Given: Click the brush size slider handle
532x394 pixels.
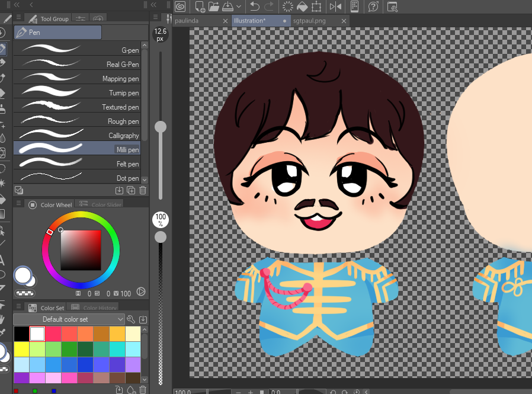Looking at the screenshot, I should (x=161, y=127).
